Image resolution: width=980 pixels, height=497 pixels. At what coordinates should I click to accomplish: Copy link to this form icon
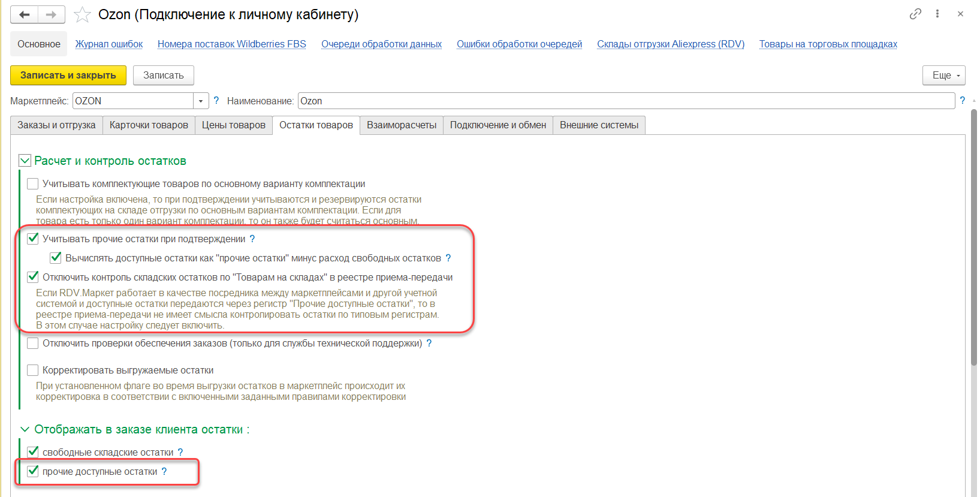tap(915, 14)
